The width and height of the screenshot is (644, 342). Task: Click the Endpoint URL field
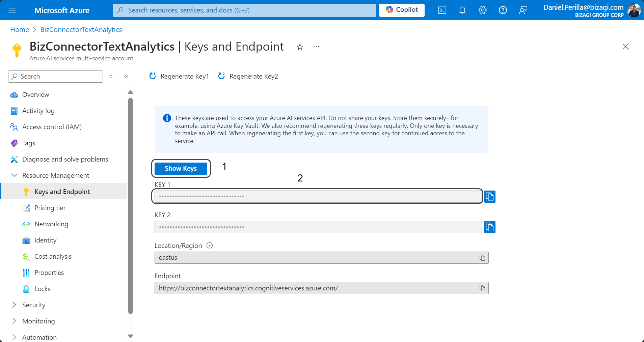pos(321,288)
